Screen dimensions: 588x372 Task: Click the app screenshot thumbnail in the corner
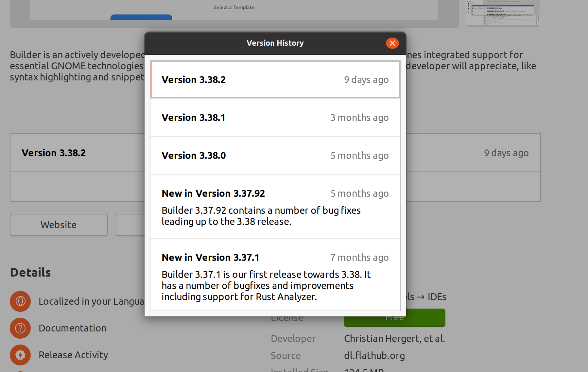coord(503,13)
